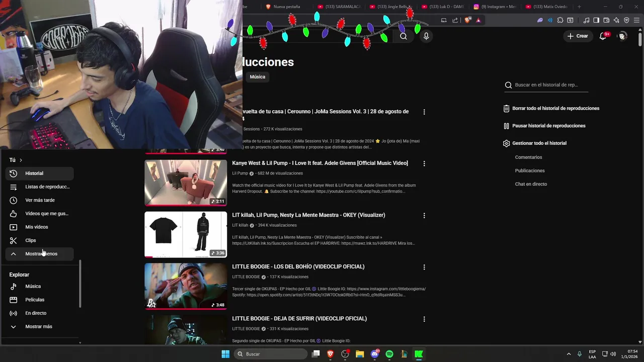
Task: Go to Música in Explorar
Action: tap(40, 286)
